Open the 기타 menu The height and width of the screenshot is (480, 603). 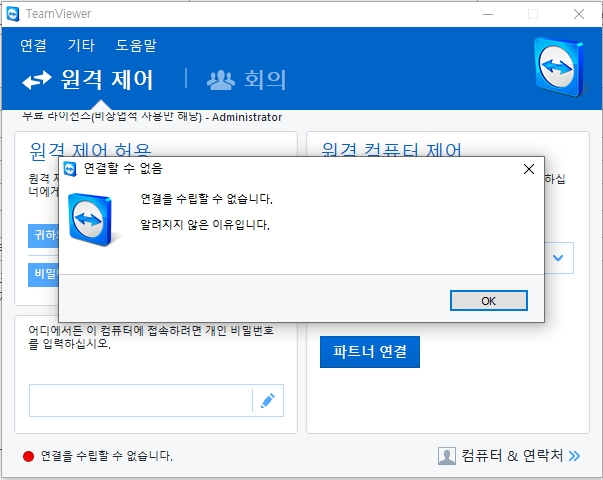tap(81, 45)
